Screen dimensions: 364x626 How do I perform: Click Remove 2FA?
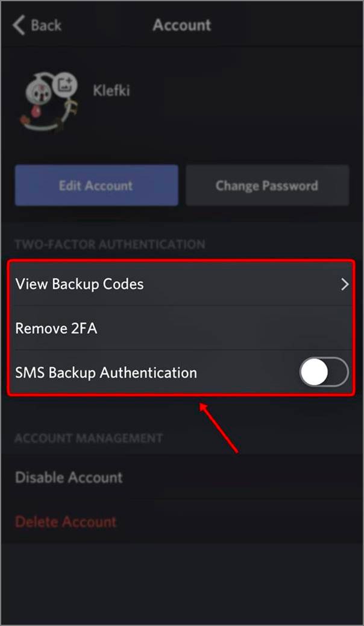(x=56, y=328)
